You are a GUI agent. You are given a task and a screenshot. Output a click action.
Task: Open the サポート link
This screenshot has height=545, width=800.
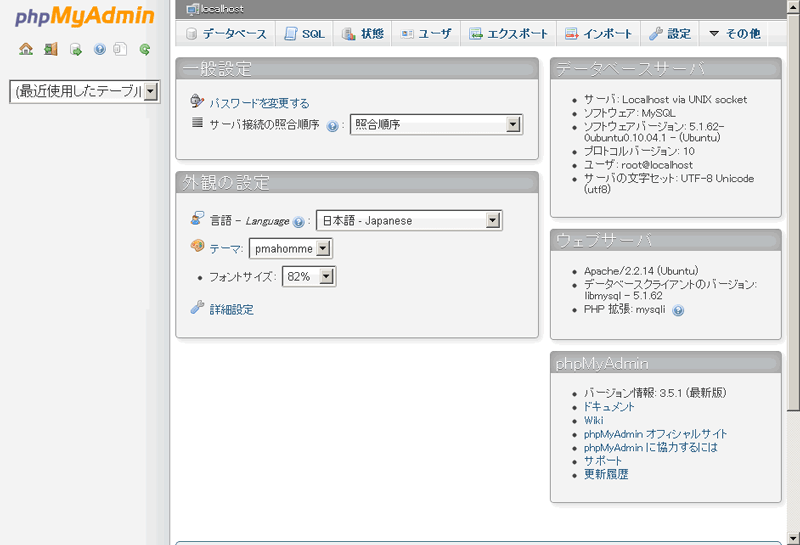[603, 461]
